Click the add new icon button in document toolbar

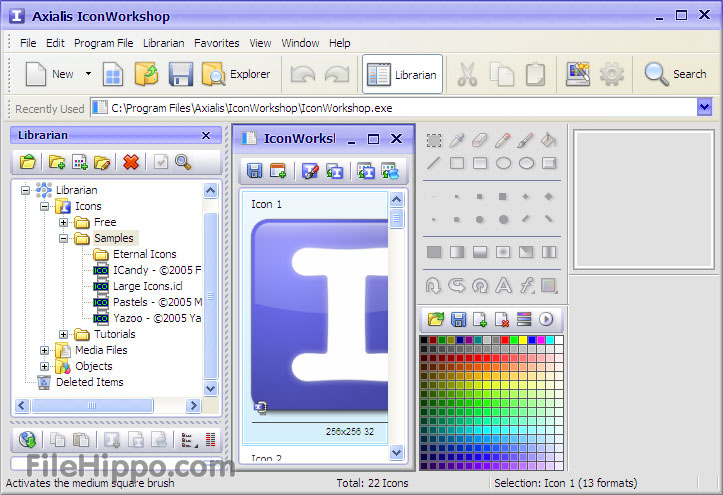point(278,171)
